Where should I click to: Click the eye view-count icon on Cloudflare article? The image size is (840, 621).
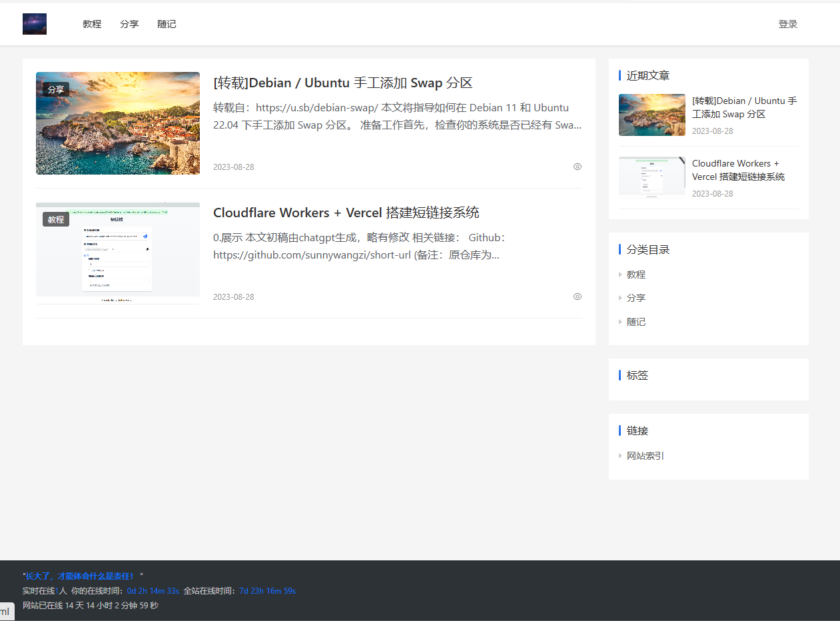(x=577, y=297)
